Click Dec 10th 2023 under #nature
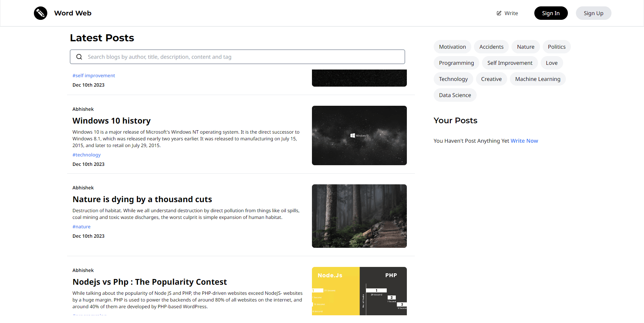Viewport: 644px width, 323px height. (x=89, y=236)
